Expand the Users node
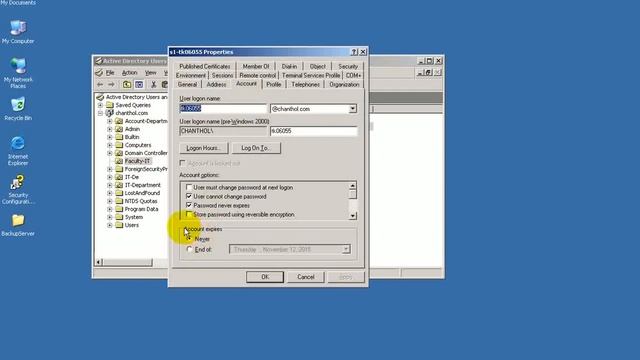 coord(109,225)
